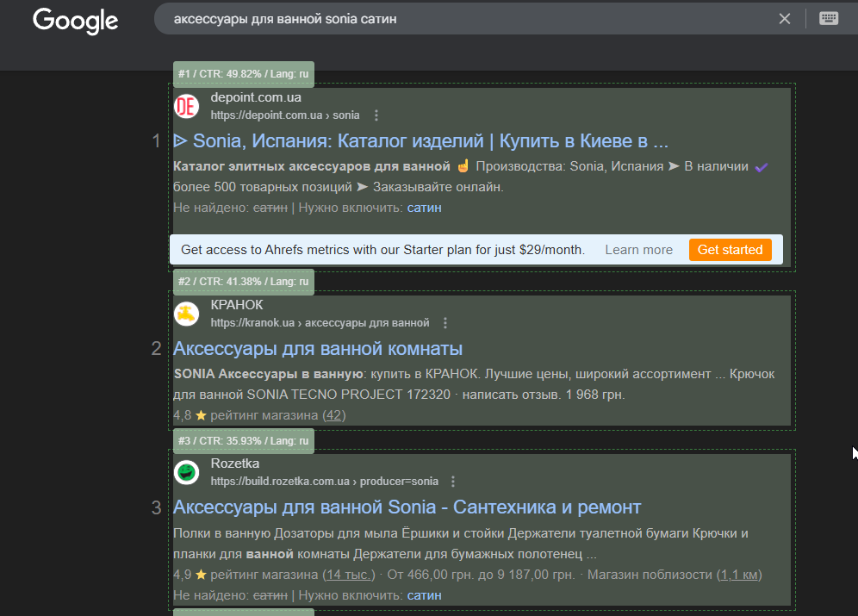Screen dimensions: 858x616
Task: Open the Sonia, Испания: Каталог изделий result
Action: click(420, 141)
